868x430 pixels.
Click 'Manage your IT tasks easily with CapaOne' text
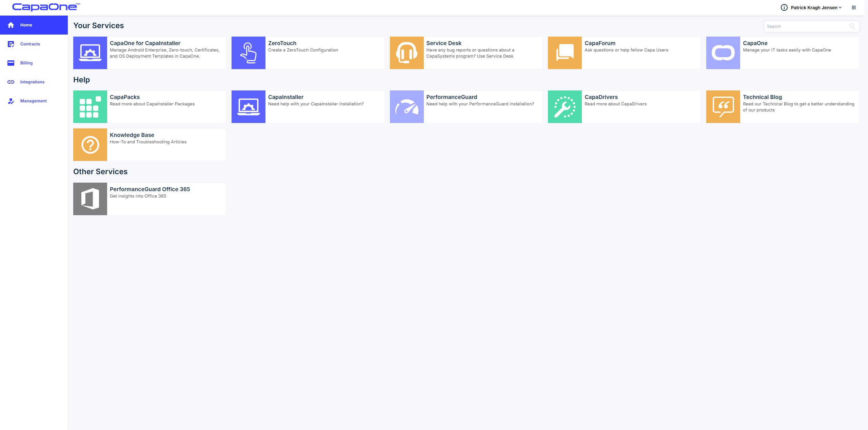click(x=787, y=50)
